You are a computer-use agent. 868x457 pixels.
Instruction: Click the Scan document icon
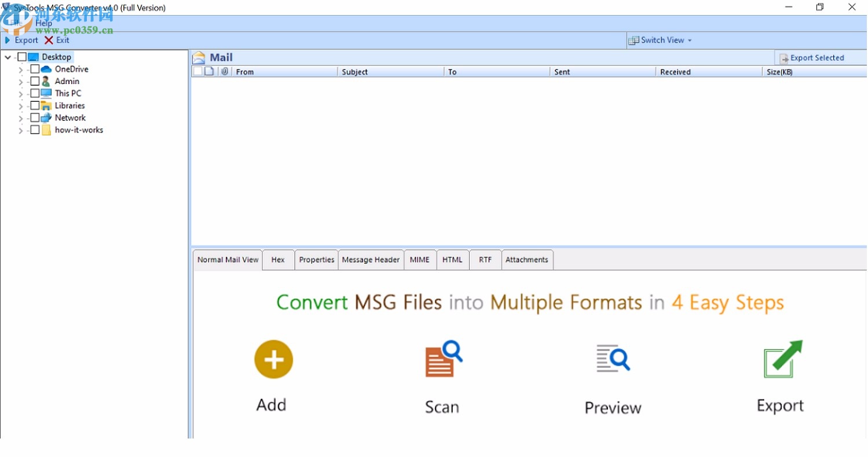point(442,359)
